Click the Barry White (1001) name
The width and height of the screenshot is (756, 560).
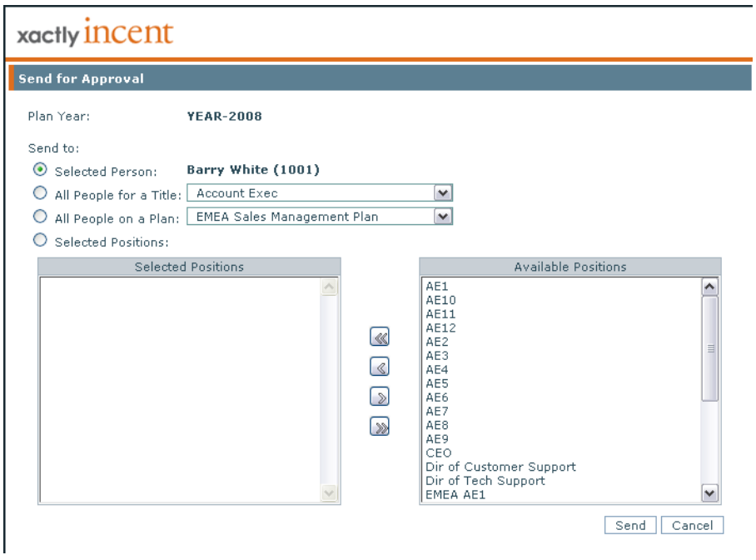253,170
